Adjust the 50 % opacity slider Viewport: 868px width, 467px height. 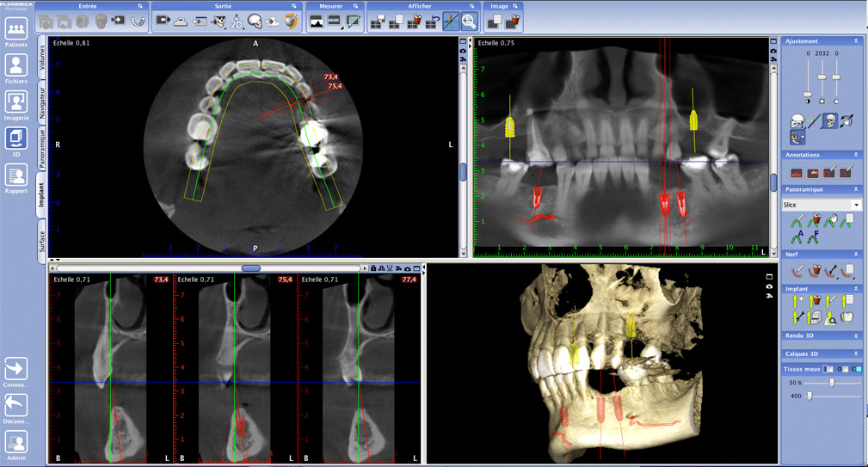[x=832, y=383]
